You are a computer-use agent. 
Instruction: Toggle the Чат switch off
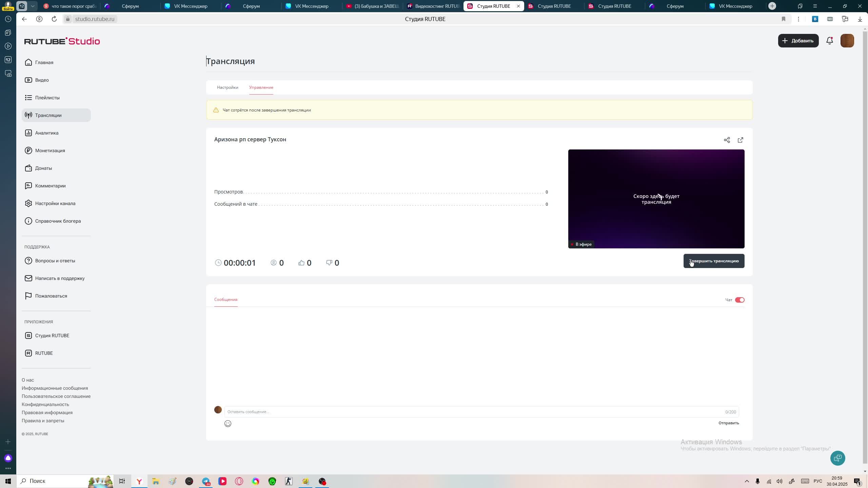(739, 300)
